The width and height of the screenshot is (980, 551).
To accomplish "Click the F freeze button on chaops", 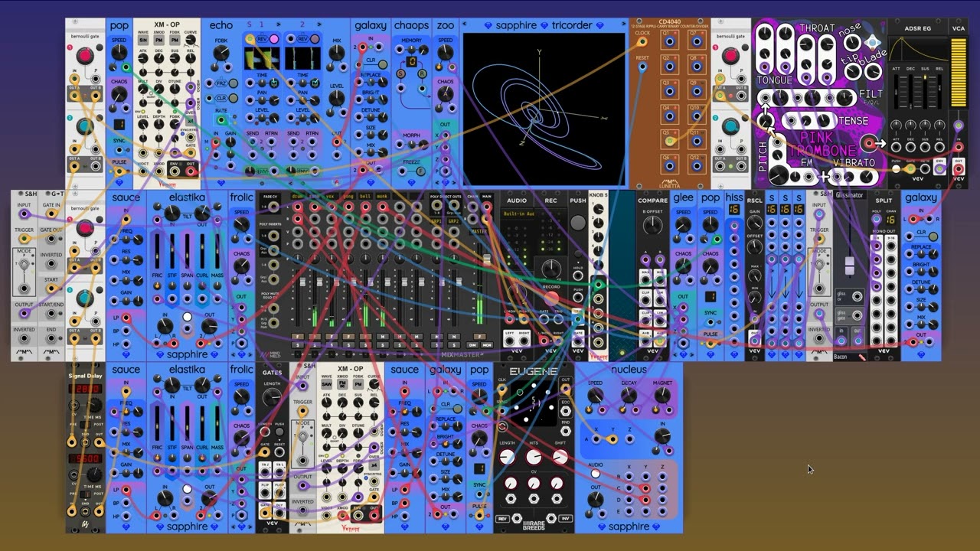I will (420, 171).
